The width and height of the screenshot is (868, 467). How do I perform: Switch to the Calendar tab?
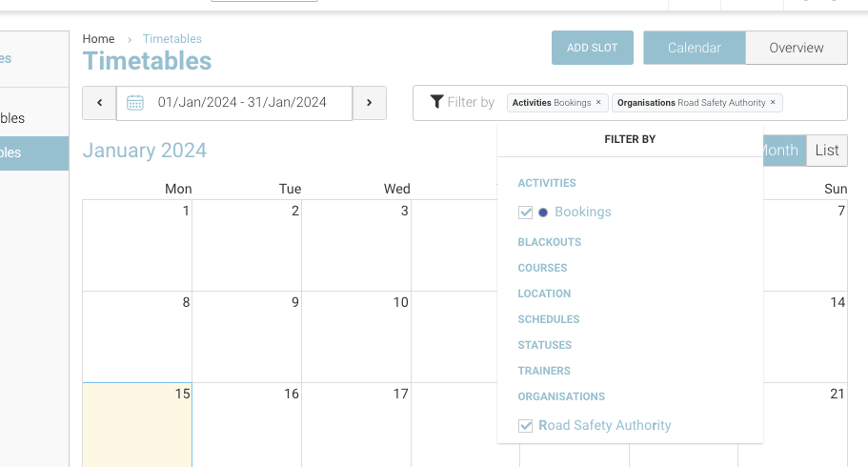pyautogui.click(x=694, y=48)
